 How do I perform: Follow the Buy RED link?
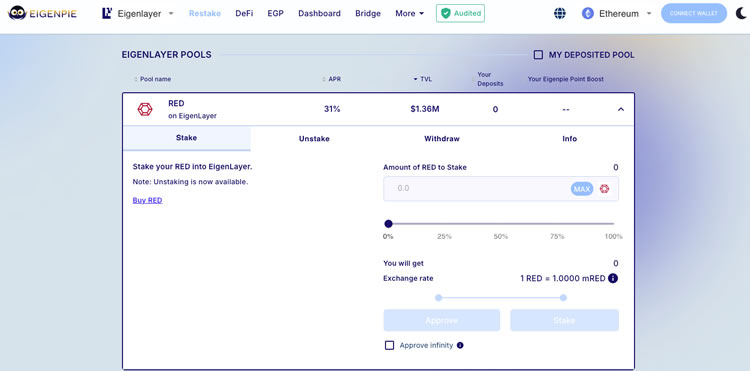147,200
